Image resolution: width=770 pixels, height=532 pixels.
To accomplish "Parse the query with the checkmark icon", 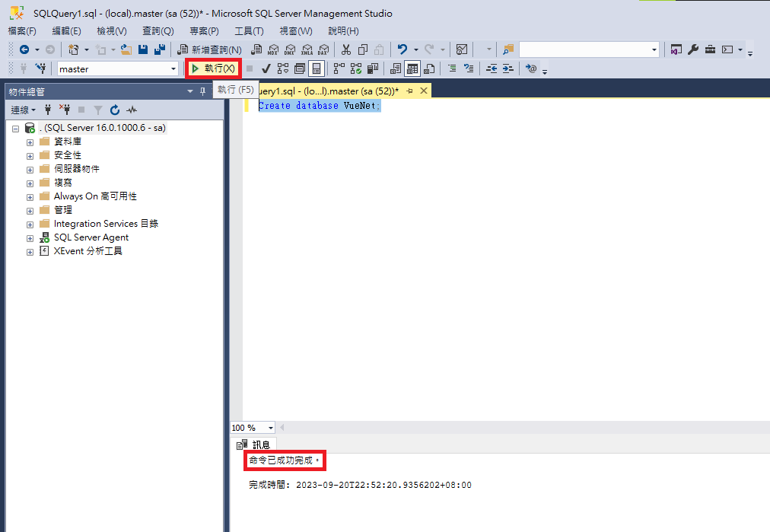I will [x=266, y=68].
